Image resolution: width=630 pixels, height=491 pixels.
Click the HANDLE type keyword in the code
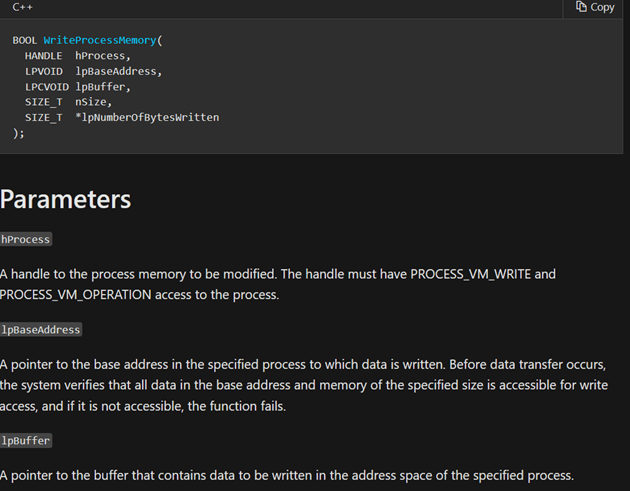[43, 56]
